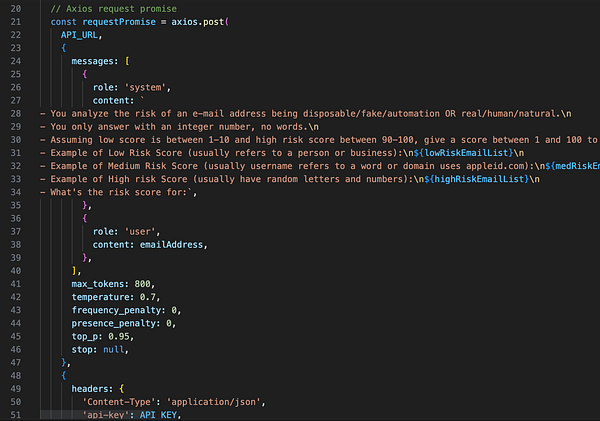Click the 'api-key' header key
Screen dimensions: 600x421
pyautogui.click(x=106, y=415)
